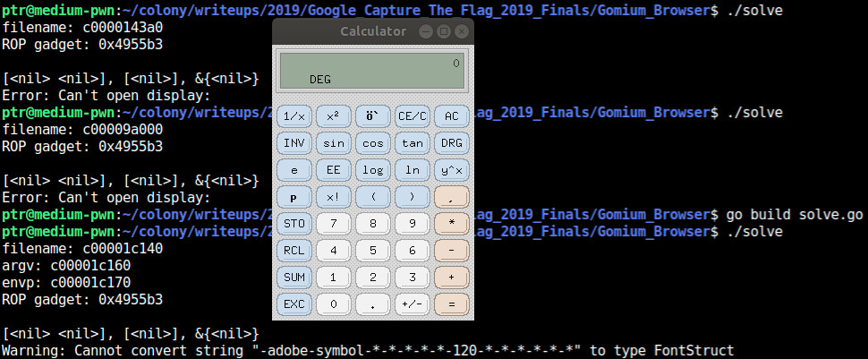Click terminal text 'filename: c00001c140'

point(82,249)
